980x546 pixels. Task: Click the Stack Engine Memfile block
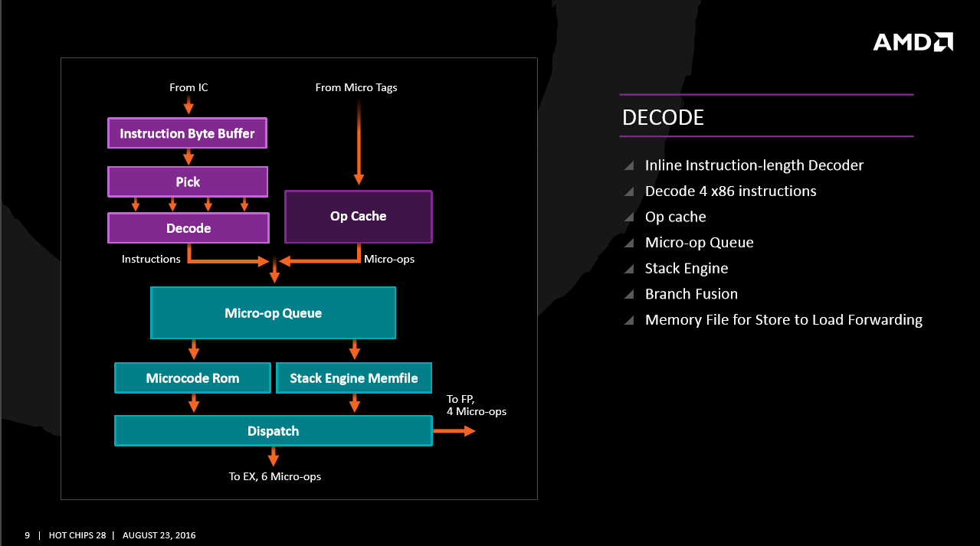coord(353,378)
